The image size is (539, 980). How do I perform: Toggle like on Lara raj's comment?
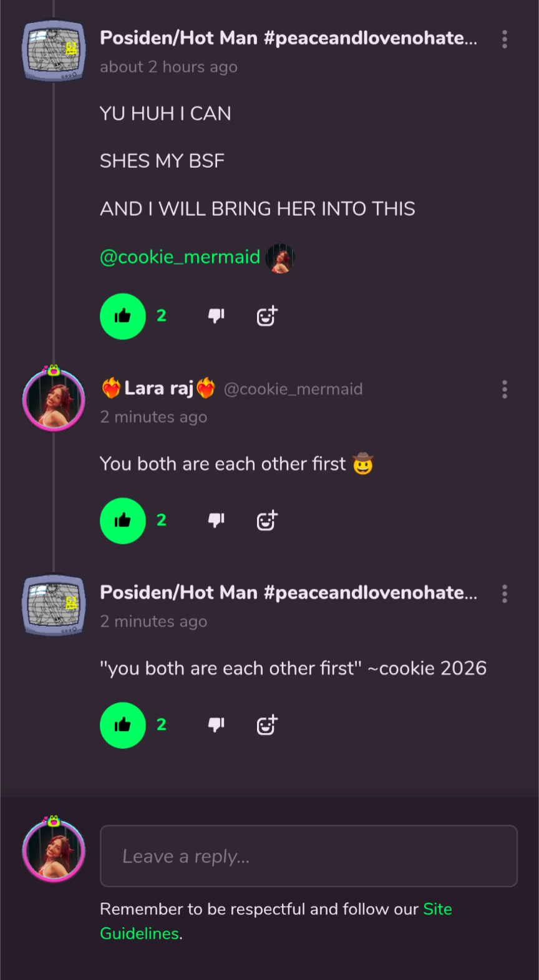tap(123, 521)
